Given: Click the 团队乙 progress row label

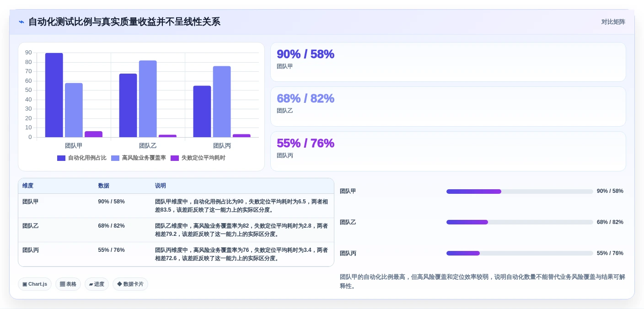Looking at the screenshot, I should coord(348,222).
